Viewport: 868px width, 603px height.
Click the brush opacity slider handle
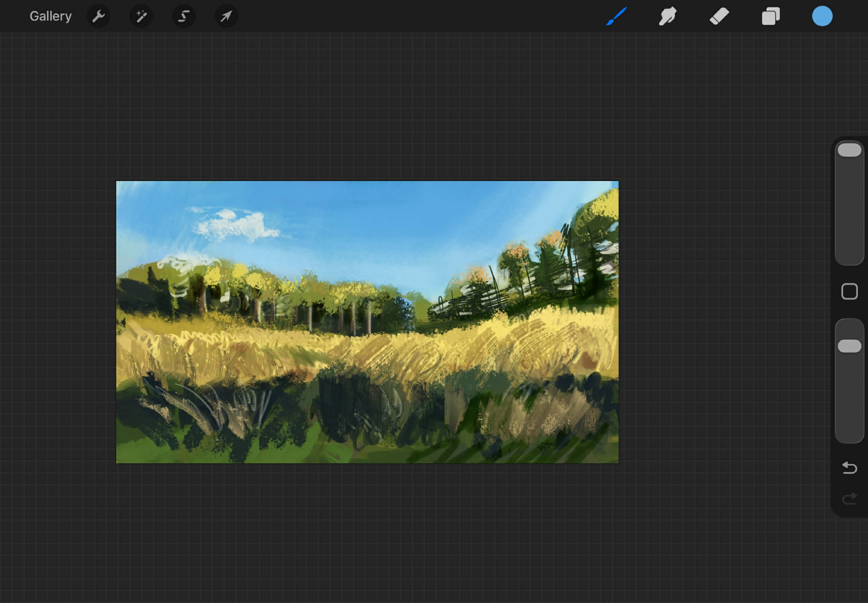pos(849,346)
